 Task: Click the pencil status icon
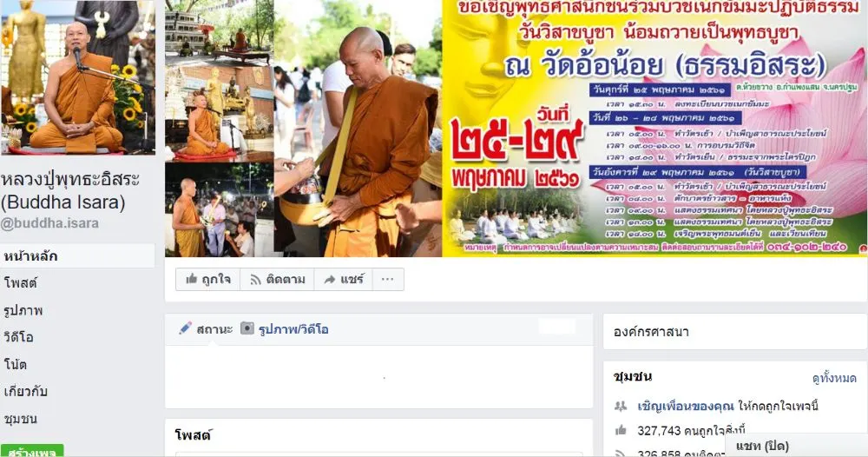pos(186,328)
